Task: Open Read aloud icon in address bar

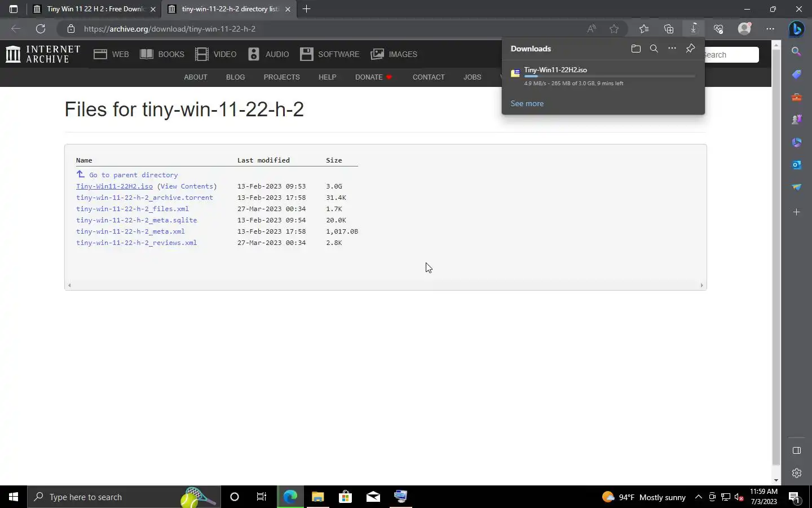Action: coord(592,29)
